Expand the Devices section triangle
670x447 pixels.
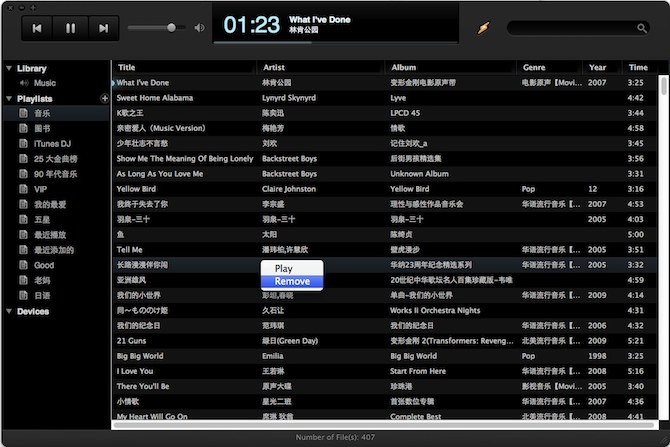tap(9, 311)
